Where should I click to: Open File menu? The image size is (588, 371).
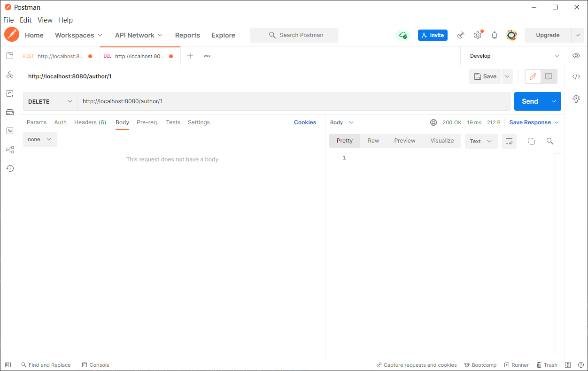(x=8, y=20)
